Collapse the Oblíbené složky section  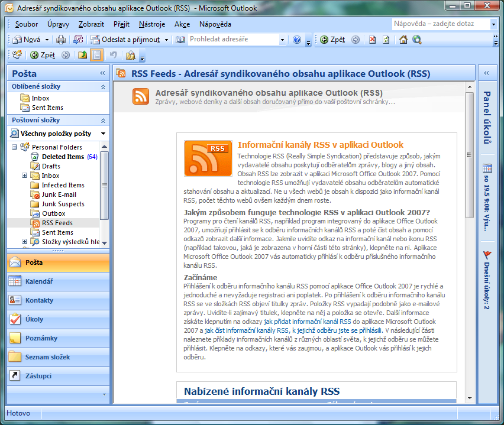point(103,87)
